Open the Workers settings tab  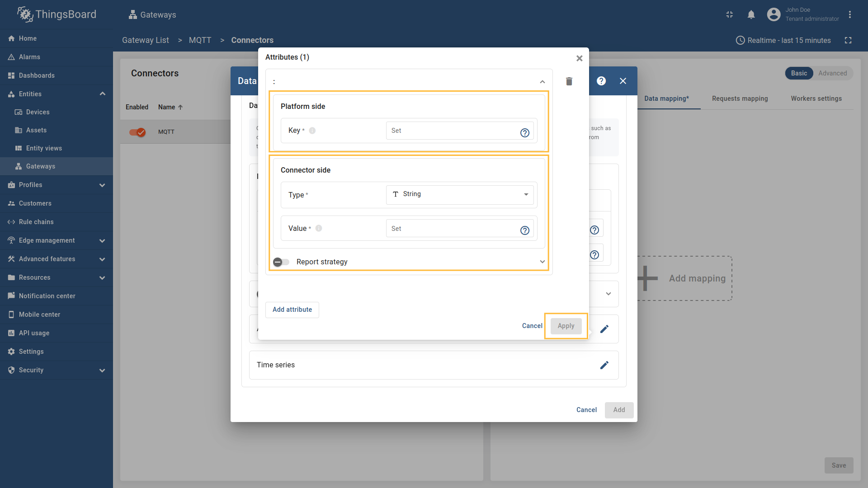[816, 99]
